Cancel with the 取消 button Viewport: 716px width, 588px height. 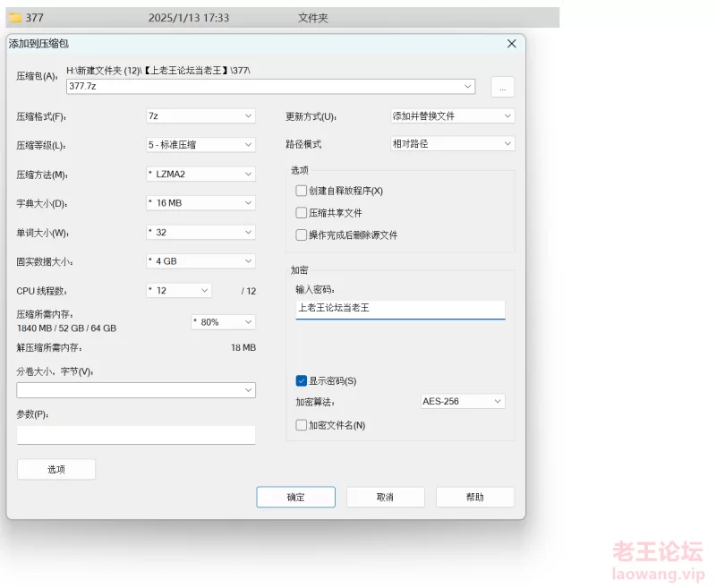coord(385,497)
